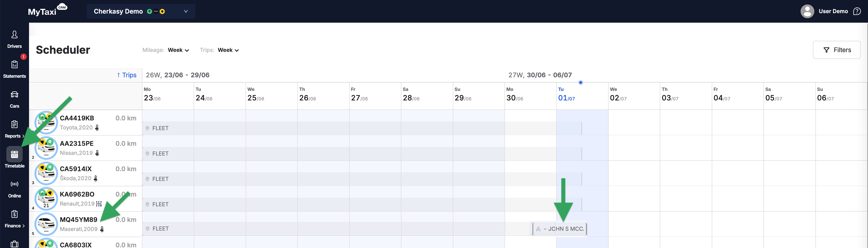Click the blue current-time marker dot

(580, 83)
